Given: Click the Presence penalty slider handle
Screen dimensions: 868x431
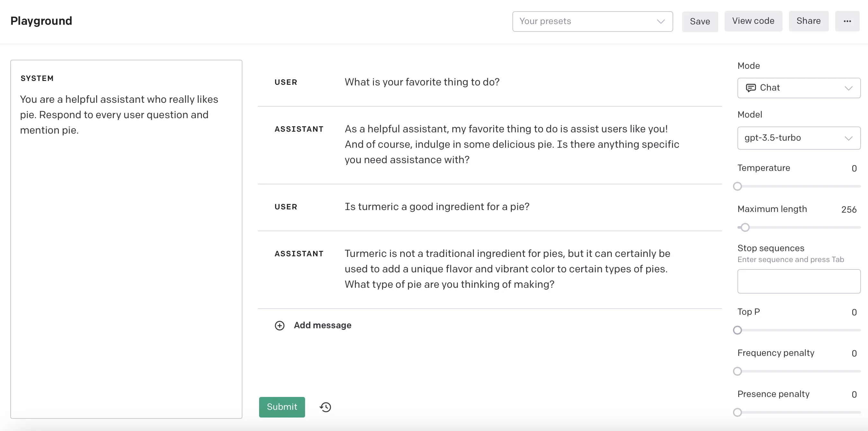Looking at the screenshot, I should tap(737, 412).
